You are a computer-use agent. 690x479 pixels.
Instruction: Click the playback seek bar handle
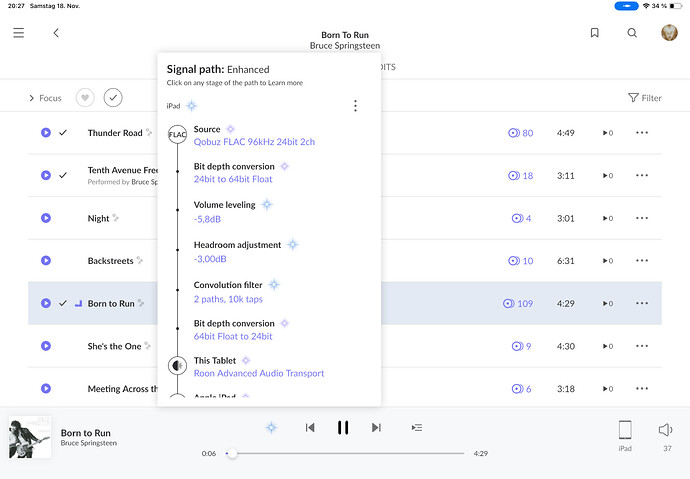point(232,453)
